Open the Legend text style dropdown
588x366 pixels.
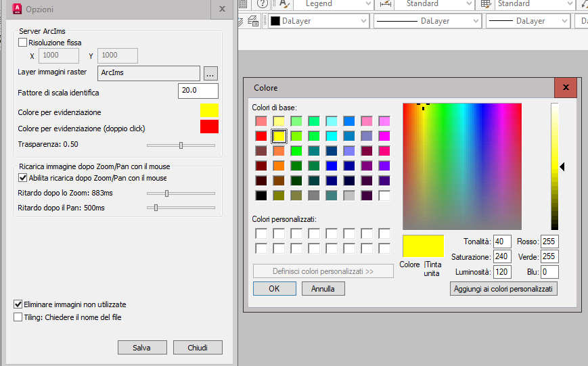click(368, 4)
